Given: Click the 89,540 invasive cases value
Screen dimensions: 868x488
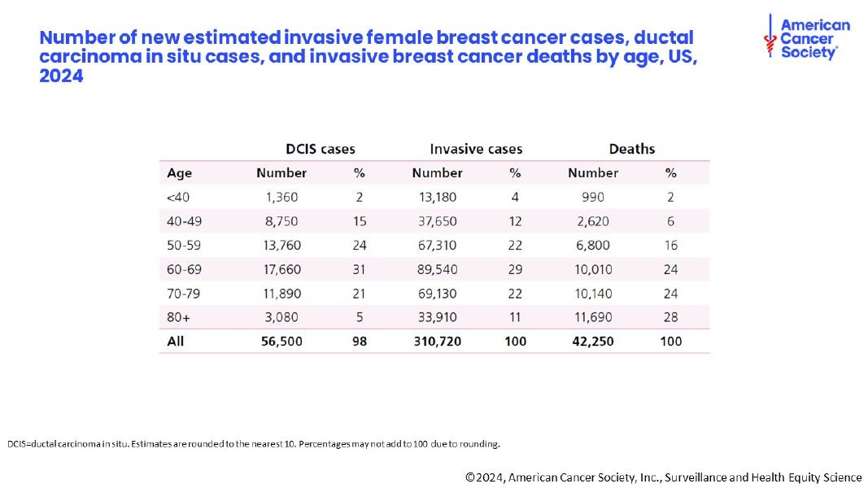Looking at the screenshot, I should (436, 269).
